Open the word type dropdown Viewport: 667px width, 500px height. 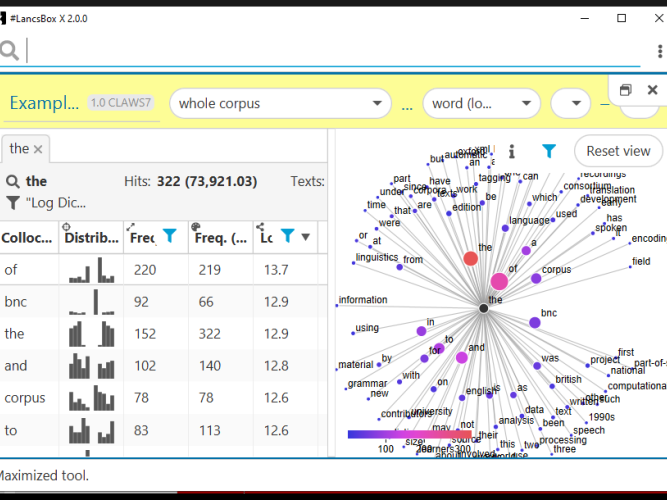tap(482, 103)
